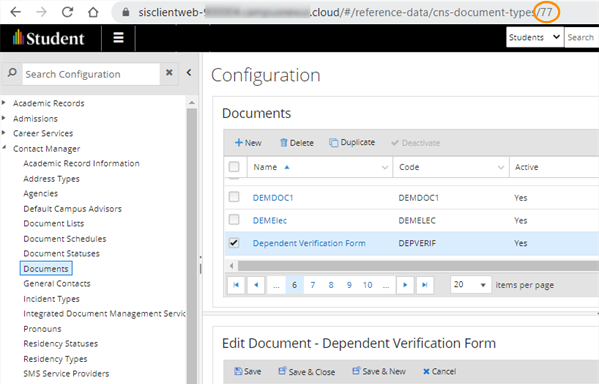Go to the last page of documents
599x384 pixels.
(x=424, y=285)
